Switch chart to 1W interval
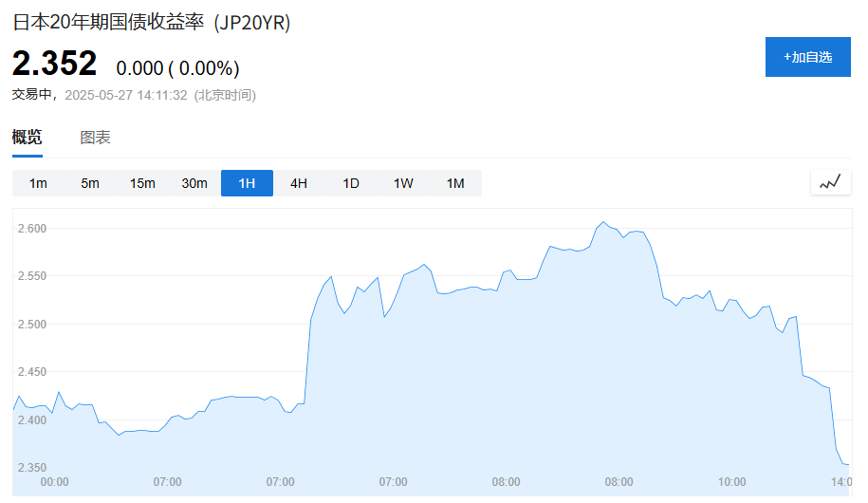868x503 pixels. (403, 183)
